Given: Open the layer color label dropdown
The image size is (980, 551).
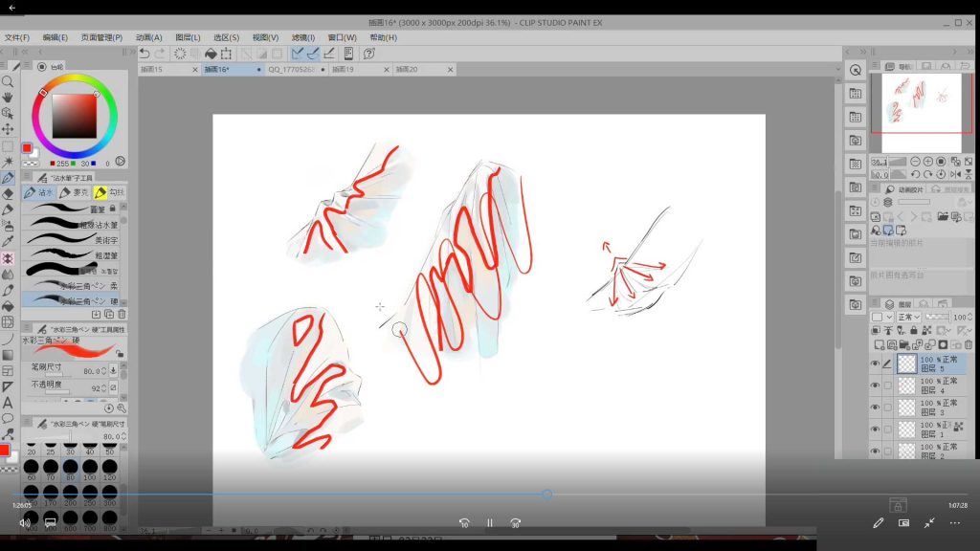Looking at the screenshot, I should 881,317.
